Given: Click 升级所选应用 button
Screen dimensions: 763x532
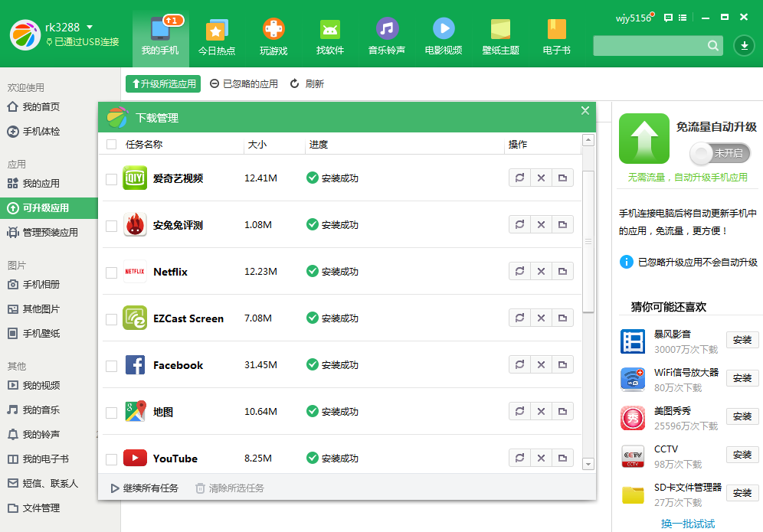Looking at the screenshot, I should (163, 83).
